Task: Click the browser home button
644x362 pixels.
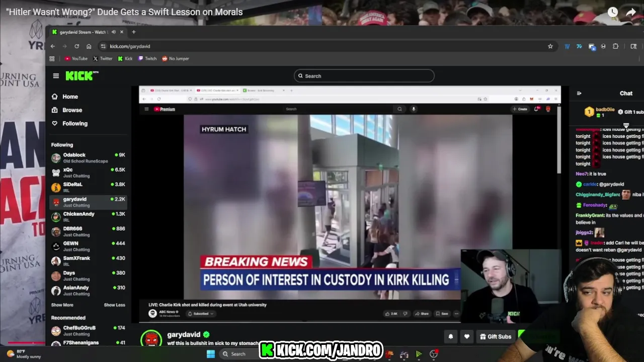Action: [x=89, y=46]
